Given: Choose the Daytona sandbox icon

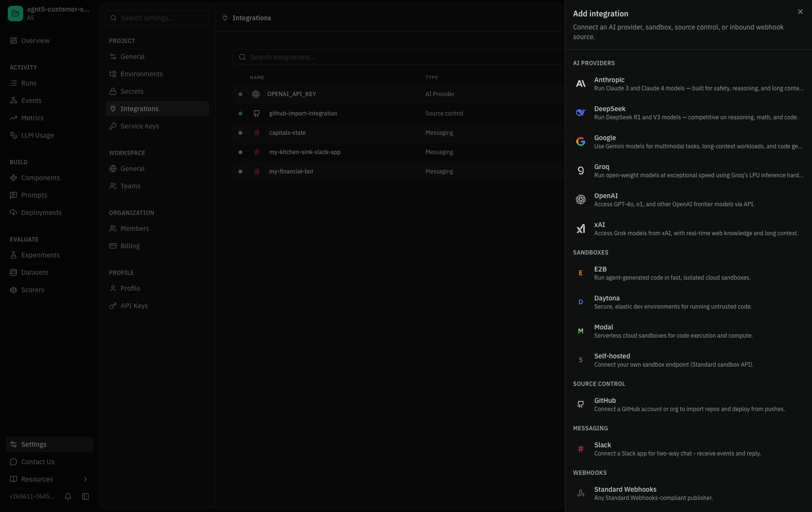Looking at the screenshot, I should coord(581,302).
